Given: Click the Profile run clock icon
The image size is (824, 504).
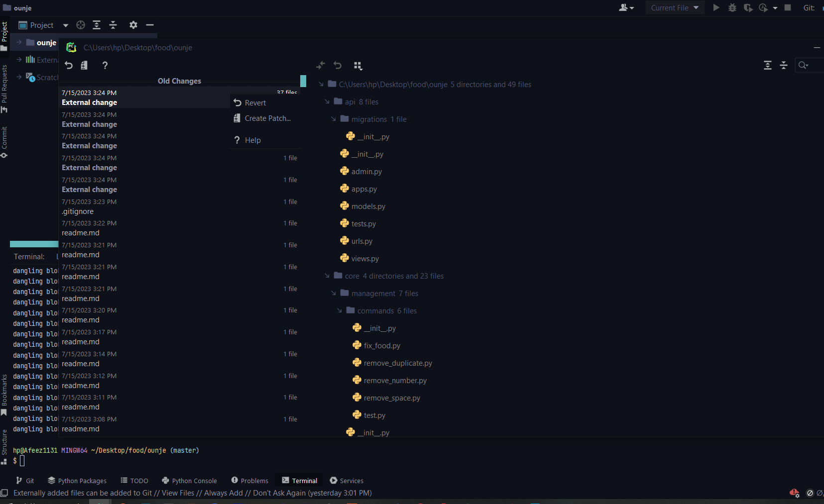Looking at the screenshot, I should pyautogui.click(x=763, y=7).
